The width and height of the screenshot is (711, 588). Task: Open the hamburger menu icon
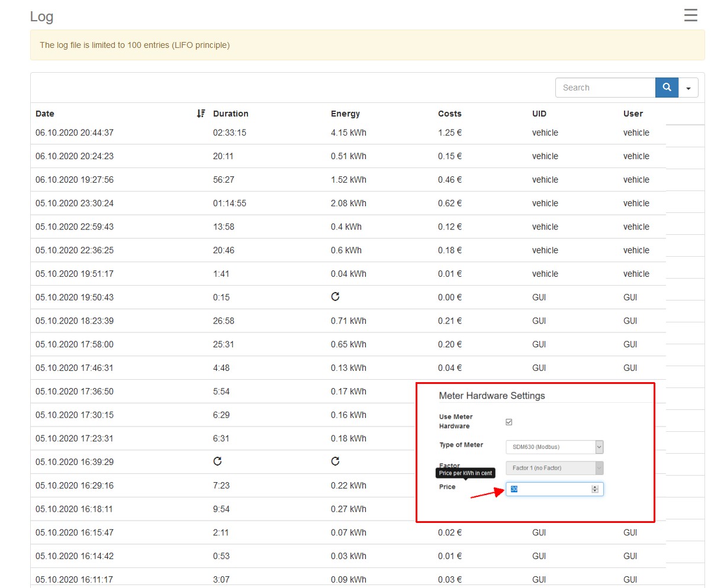click(690, 15)
